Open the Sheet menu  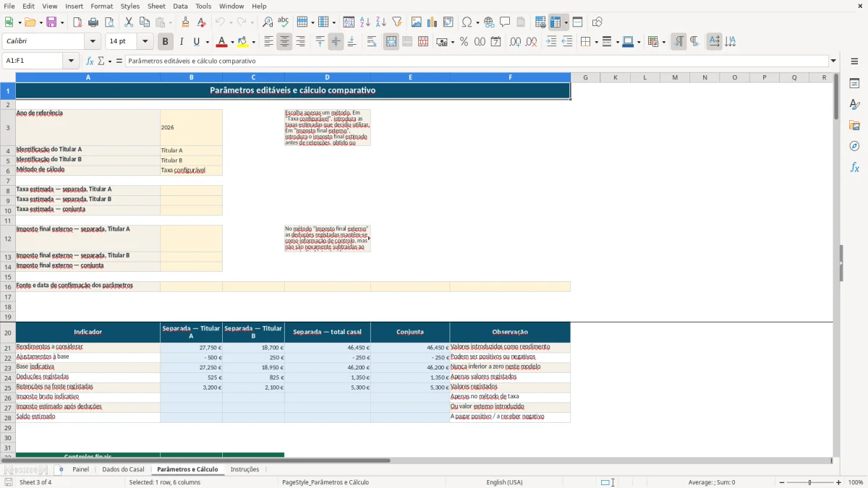tap(156, 6)
